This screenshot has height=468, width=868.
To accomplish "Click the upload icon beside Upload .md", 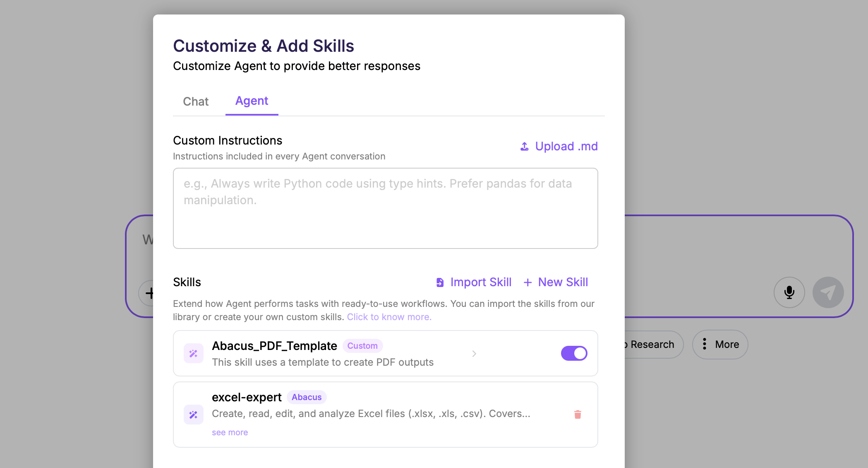I will point(524,147).
